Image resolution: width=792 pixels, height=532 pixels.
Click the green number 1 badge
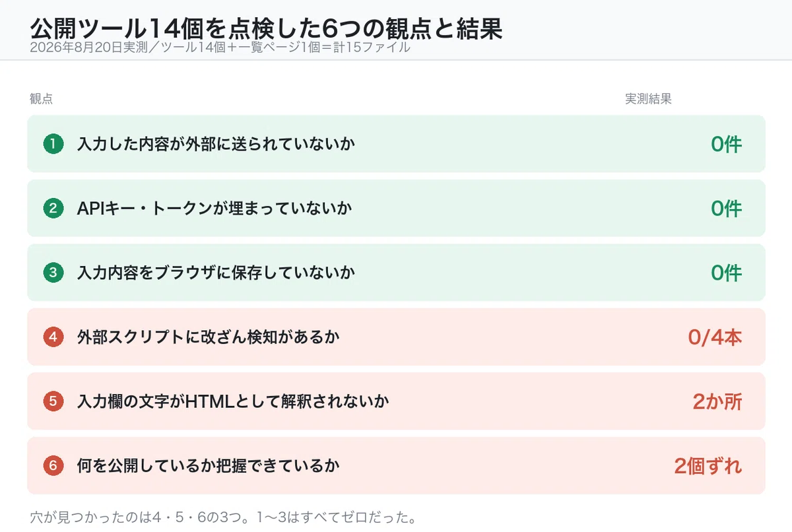53,144
